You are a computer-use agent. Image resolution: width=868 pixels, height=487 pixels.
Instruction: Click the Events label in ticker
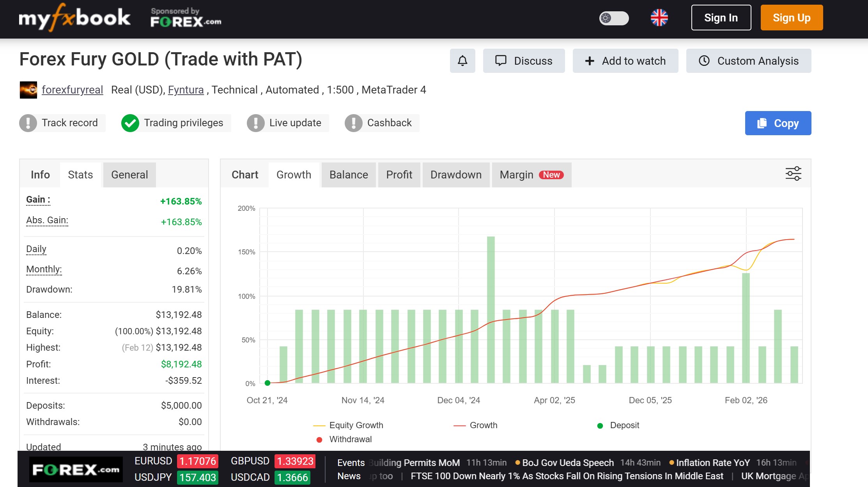[x=351, y=463]
